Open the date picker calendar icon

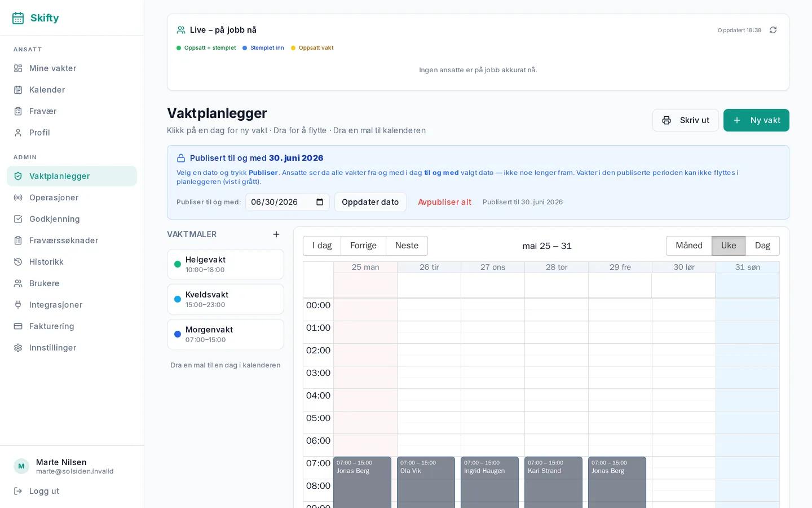(320, 202)
